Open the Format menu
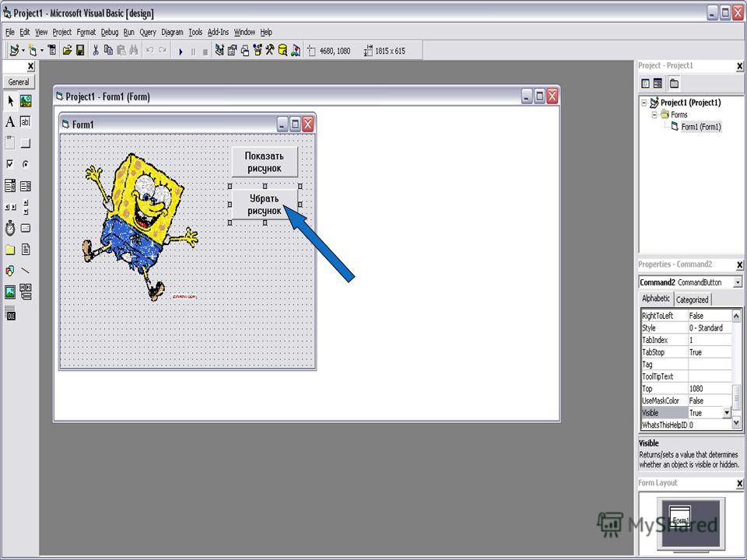The height and width of the screenshot is (560, 747). point(86,33)
